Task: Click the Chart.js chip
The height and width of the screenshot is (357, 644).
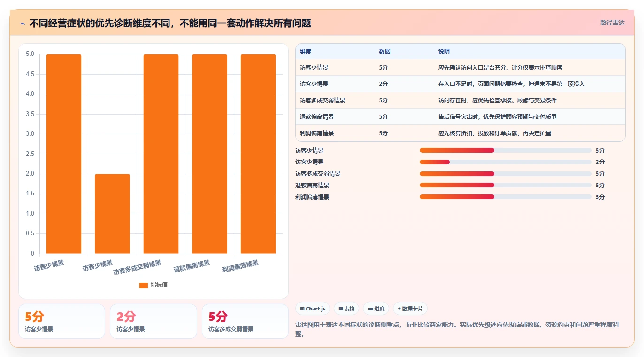Action: [313, 309]
